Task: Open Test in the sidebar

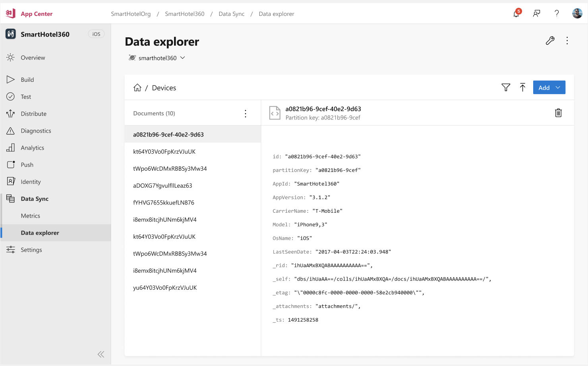Action: pos(56,97)
